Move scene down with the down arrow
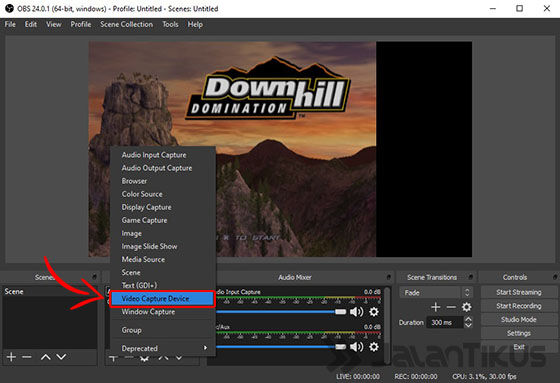560x383 pixels. pyautogui.click(x=61, y=357)
